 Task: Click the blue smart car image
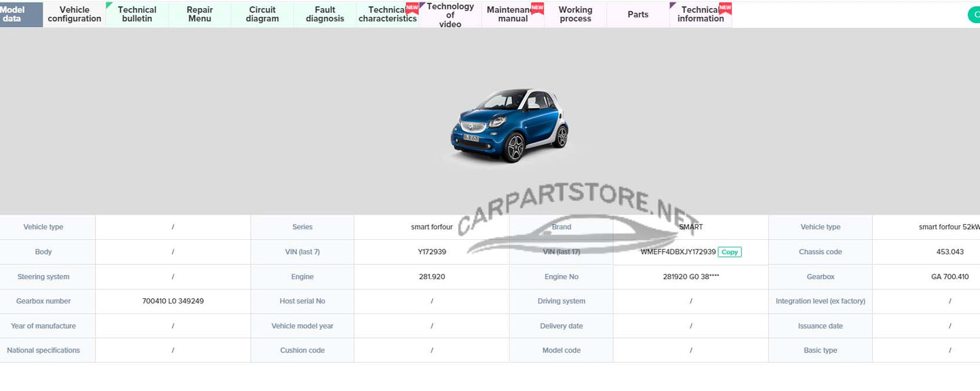[x=509, y=125]
